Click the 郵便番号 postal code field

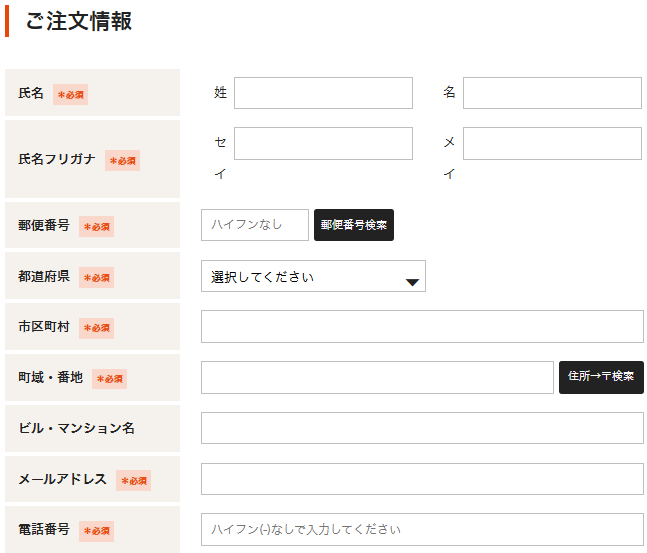[x=255, y=225]
